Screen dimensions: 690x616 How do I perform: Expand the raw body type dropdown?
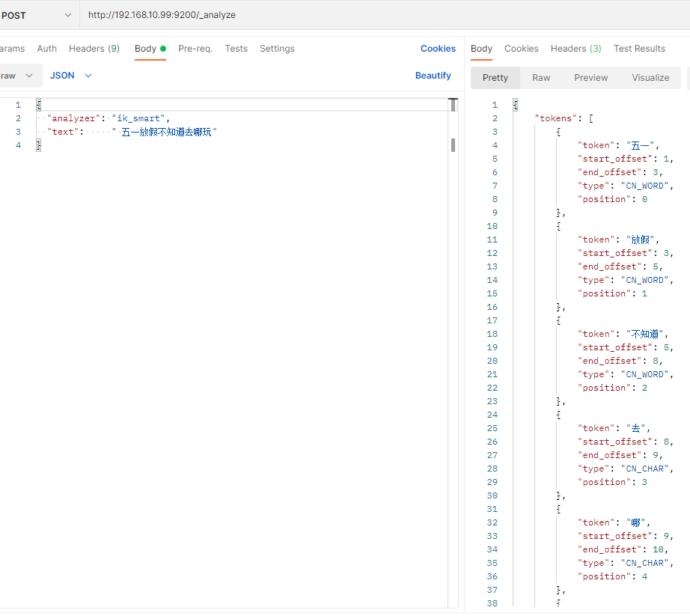16,76
